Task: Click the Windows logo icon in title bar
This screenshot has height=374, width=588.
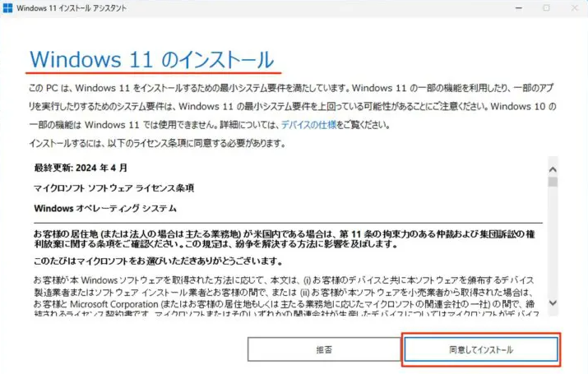Action: 7,8
